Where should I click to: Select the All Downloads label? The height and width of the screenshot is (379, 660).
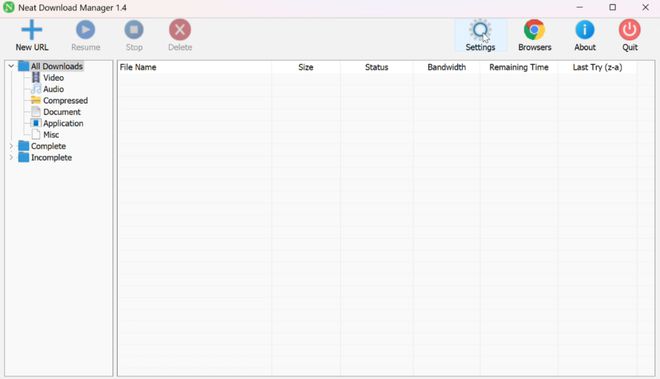(57, 66)
